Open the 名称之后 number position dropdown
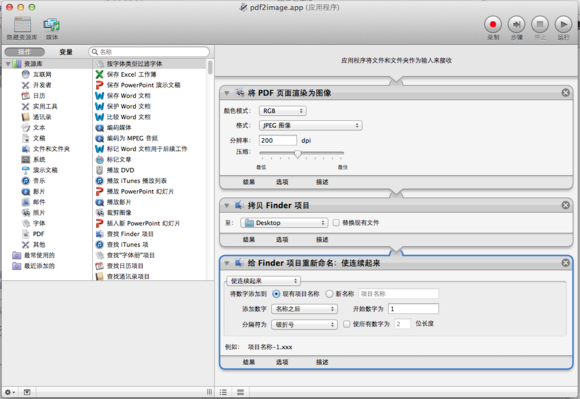The height and width of the screenshot is (399, 580). point(304,309)
